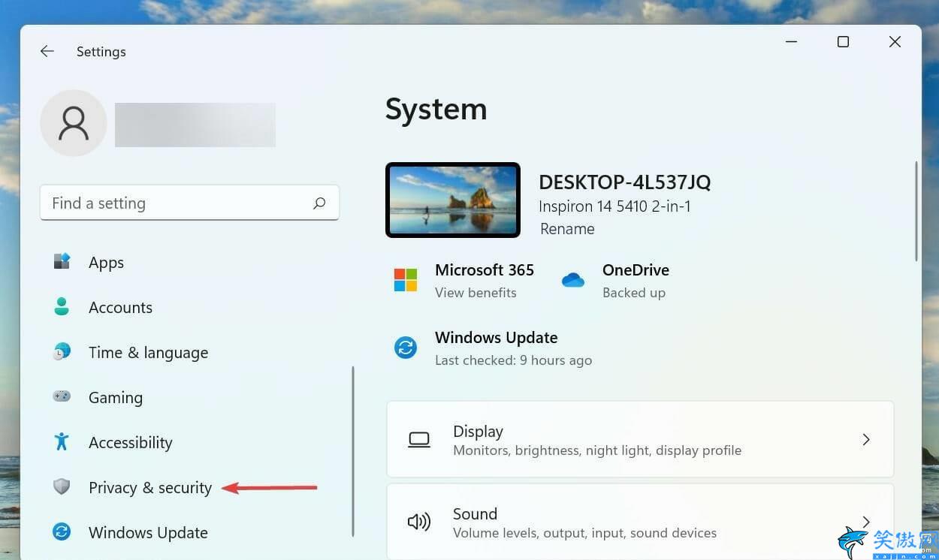939x560 pixels.
Task: Click the sidebar navigation scrollbar
Action: pos(353,450)
